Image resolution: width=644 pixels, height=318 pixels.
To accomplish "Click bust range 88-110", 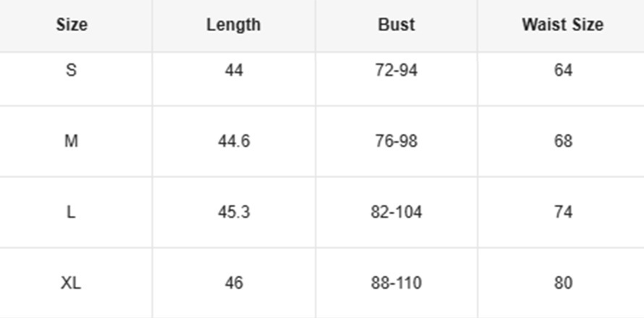I will coord(397,283).
